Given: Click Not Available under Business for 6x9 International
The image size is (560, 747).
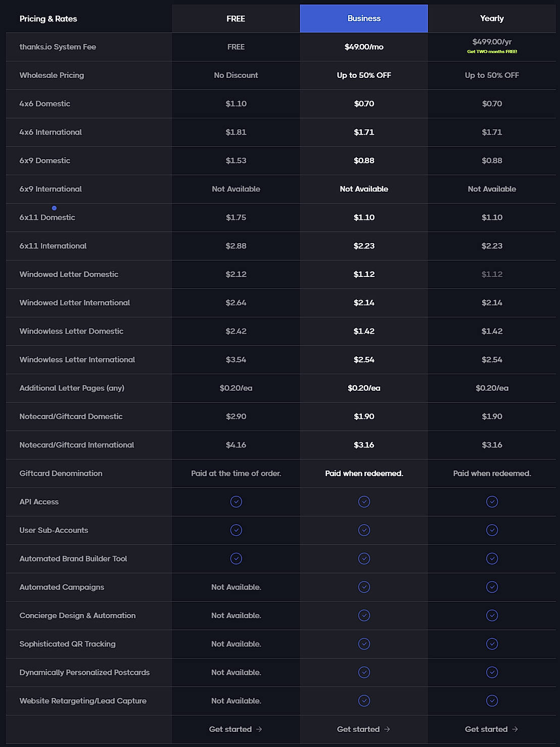Looking at the screenshot, I should 364,189.
